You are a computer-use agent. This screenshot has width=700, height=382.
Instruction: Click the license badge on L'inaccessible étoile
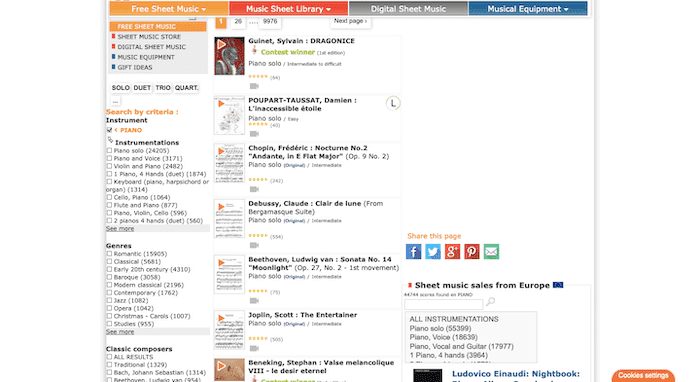point(393,104)
